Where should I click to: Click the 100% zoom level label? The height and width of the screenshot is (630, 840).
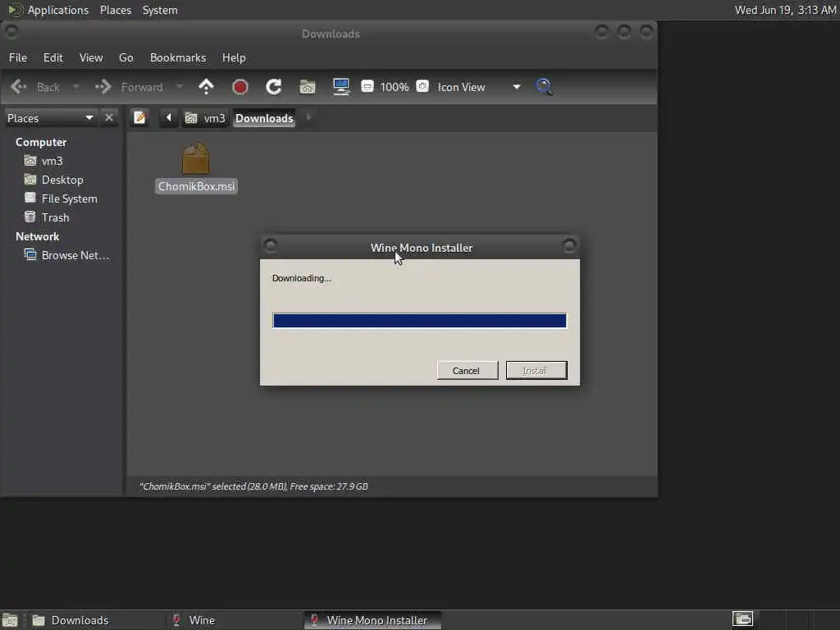tap(395, 87)
